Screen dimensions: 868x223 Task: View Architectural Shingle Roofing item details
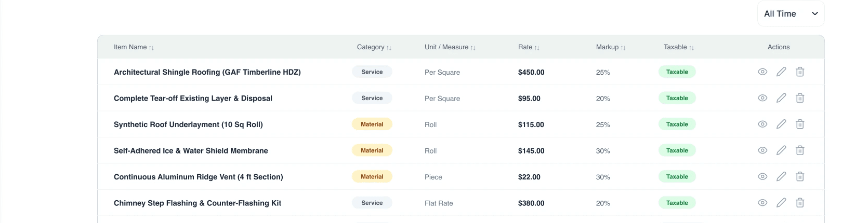(762, 72)
